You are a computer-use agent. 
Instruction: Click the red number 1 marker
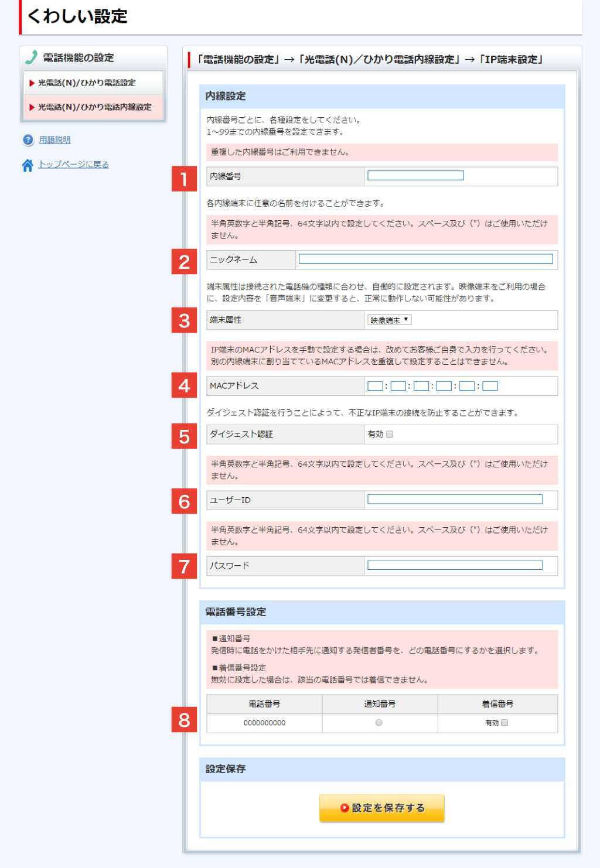pos(184,179)
